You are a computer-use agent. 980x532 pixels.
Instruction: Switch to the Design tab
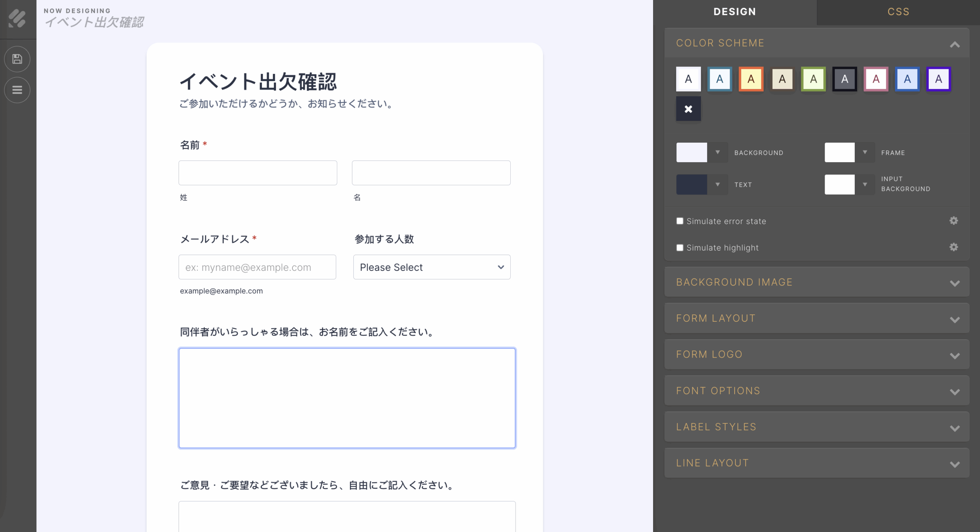734,12
